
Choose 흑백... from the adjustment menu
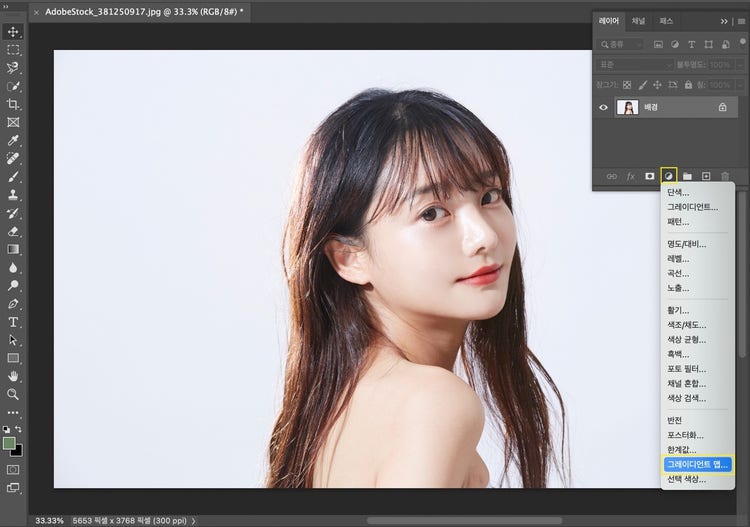(678, 354)
